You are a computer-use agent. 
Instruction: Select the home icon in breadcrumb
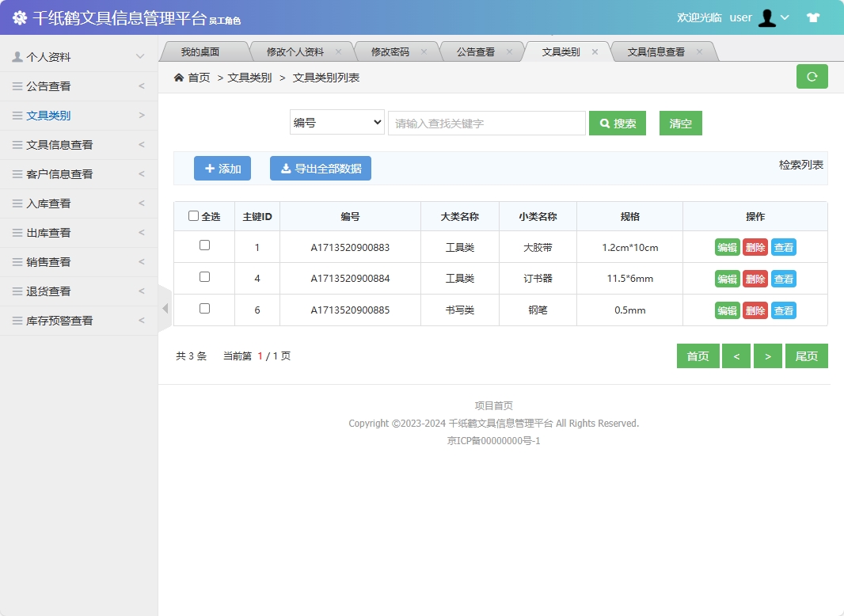pos(180,77)
